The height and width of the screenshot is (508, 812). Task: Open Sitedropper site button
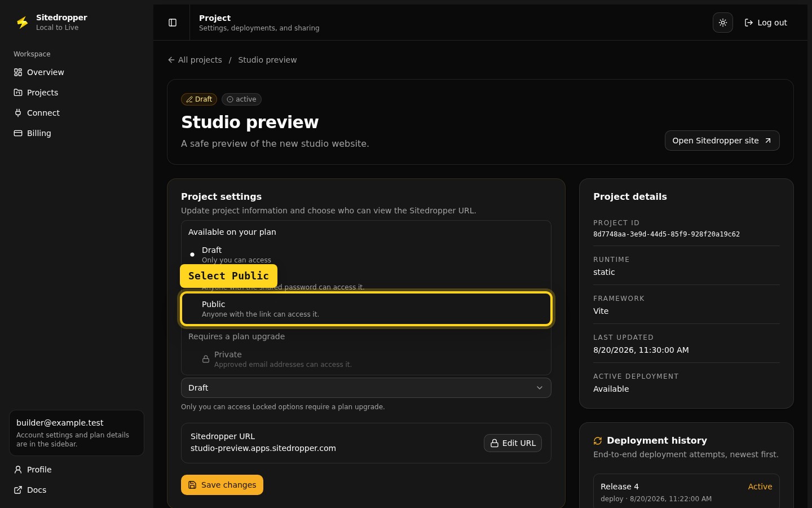[722, 141]
